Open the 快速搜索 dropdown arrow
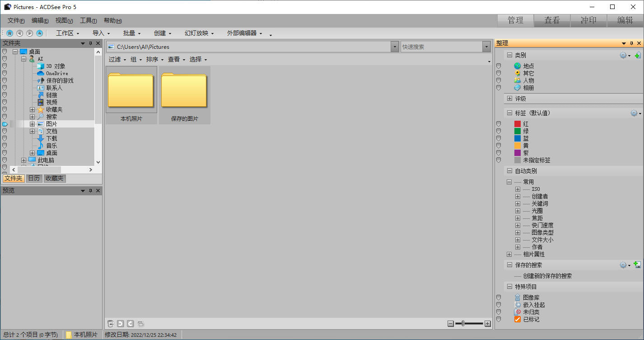 point(486,47)
